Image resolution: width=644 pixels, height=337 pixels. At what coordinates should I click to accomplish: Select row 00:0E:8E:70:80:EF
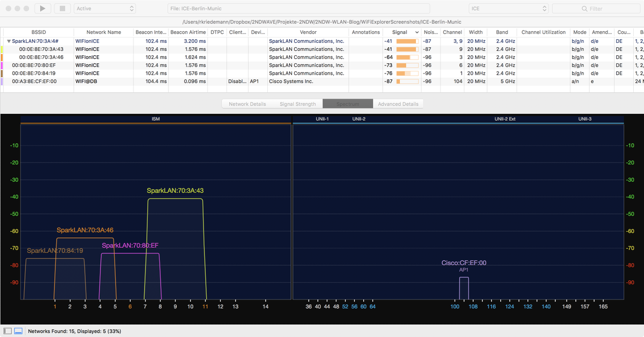coord(322,65)
